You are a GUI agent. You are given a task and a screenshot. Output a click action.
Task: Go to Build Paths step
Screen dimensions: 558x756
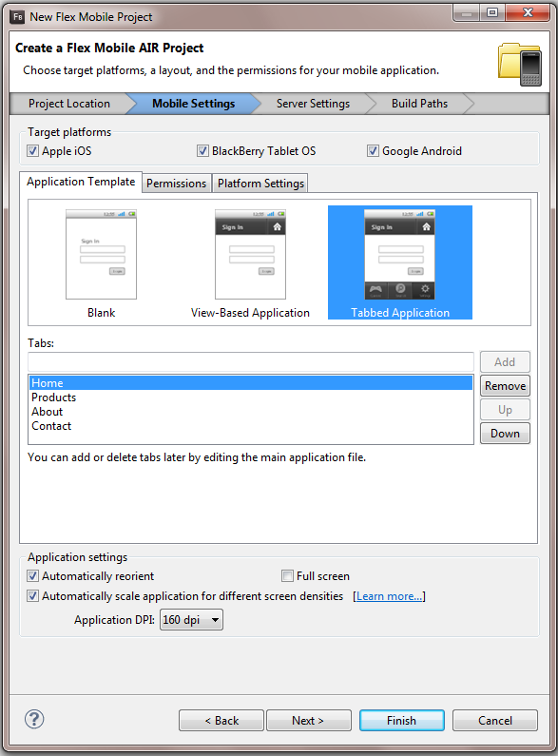point(420,104)
